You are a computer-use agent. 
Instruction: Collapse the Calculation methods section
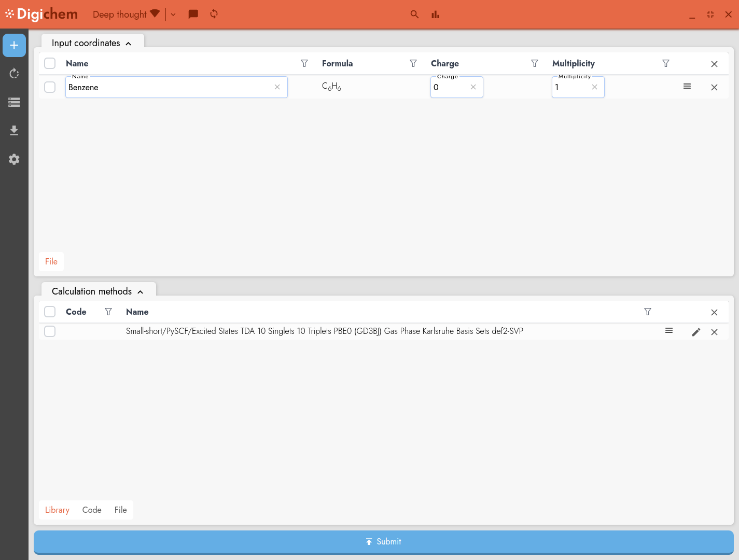click(140, 291)
